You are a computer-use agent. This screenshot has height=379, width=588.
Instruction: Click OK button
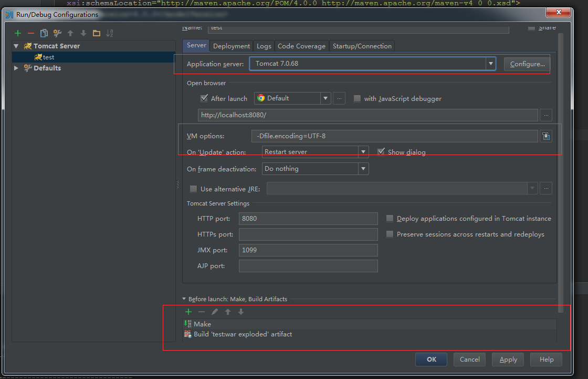tap(431, 360)
